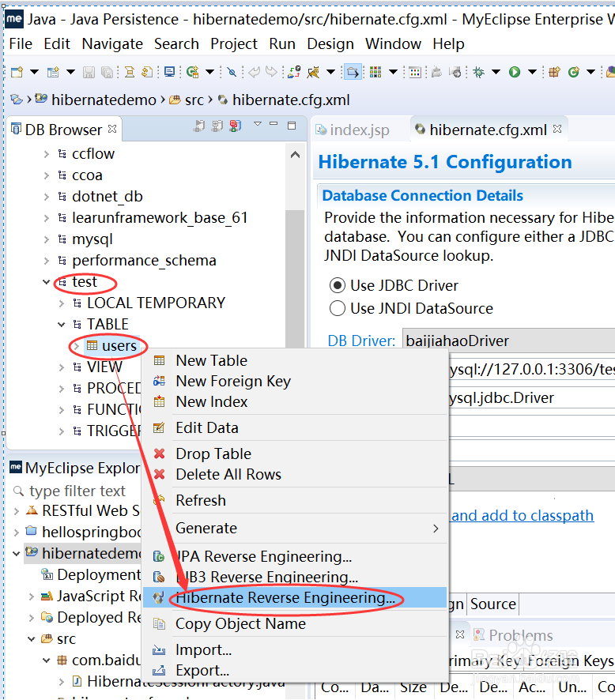This screenshot has width=615, height=700.
Task: Click hibernatedemo in the breadcrumb
Action: click(104, 100)
